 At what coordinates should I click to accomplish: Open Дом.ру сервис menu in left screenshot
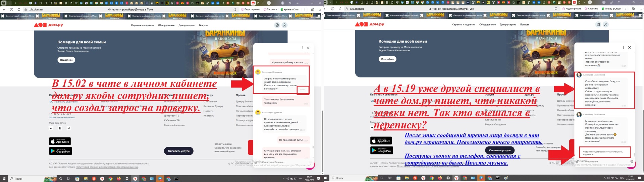(187, 25)
